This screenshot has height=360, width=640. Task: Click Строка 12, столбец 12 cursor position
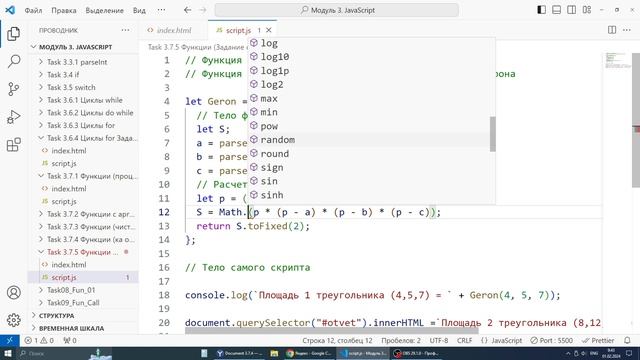(x=337, y=340)
